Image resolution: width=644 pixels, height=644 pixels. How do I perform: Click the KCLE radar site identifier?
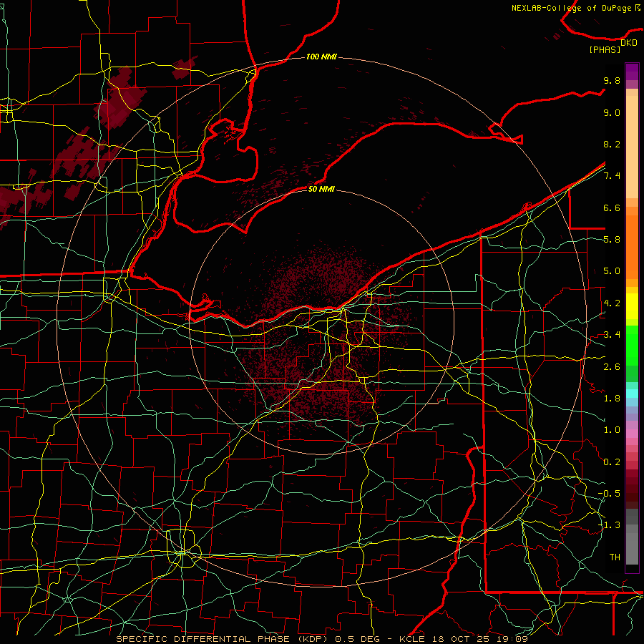[412, 639]
